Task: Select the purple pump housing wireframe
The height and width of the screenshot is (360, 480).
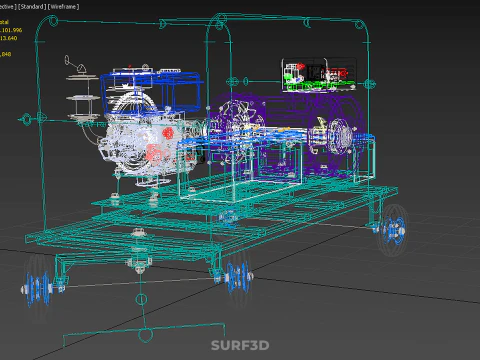Action: (287, 133)
